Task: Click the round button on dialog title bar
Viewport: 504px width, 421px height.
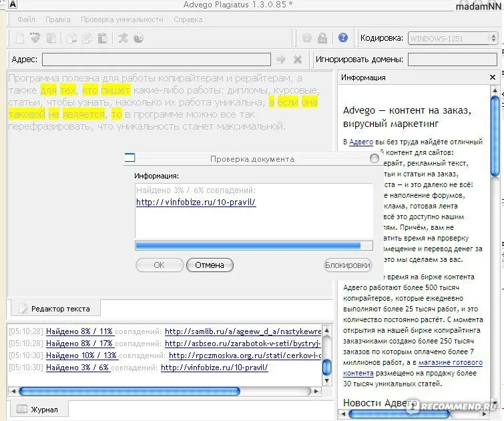Action: pyautogui.click(x=374, y=158)
